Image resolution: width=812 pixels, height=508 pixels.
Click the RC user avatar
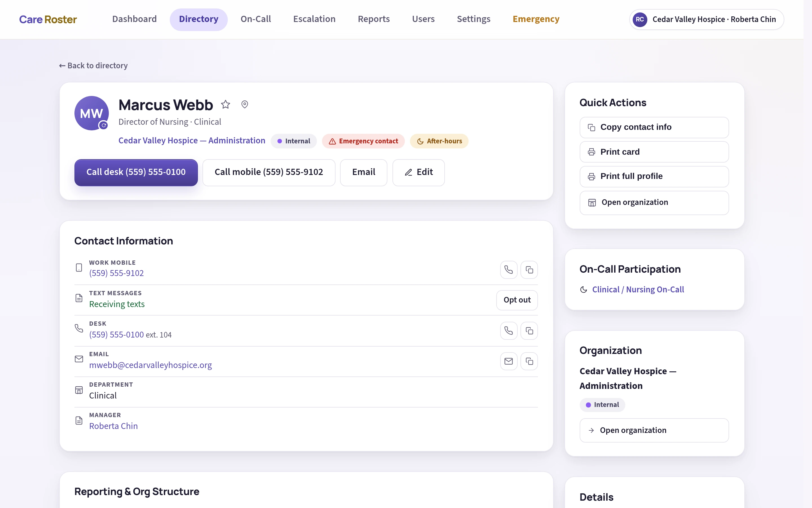[639, 19]
